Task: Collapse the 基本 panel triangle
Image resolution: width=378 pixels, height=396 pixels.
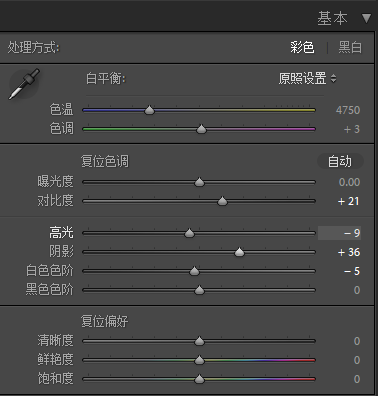Action: pos(366,18)
